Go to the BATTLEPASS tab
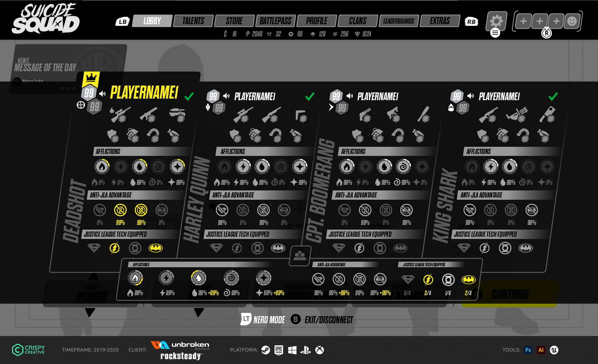This screenshot has height=364, width=598. coord(275,21)
